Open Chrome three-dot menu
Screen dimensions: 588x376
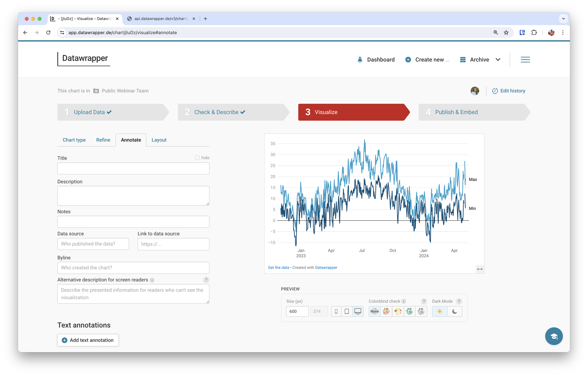(563, 33)
